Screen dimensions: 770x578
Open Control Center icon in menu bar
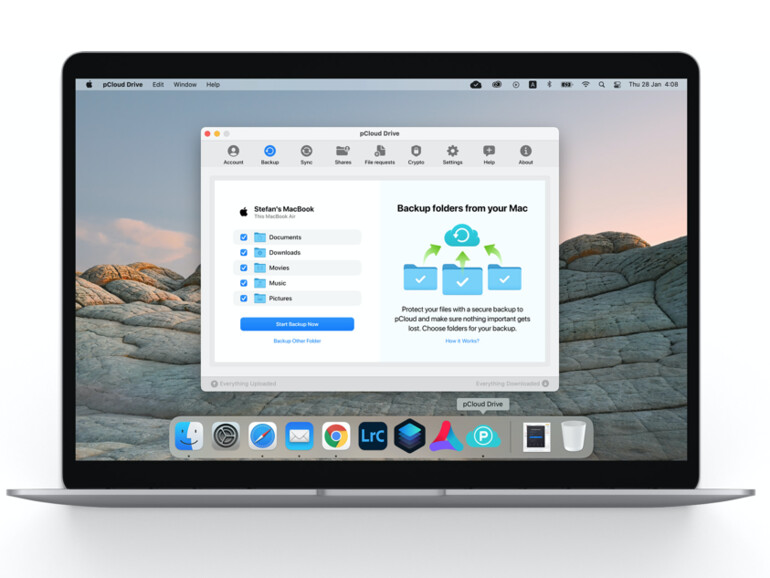coord(617,84)
